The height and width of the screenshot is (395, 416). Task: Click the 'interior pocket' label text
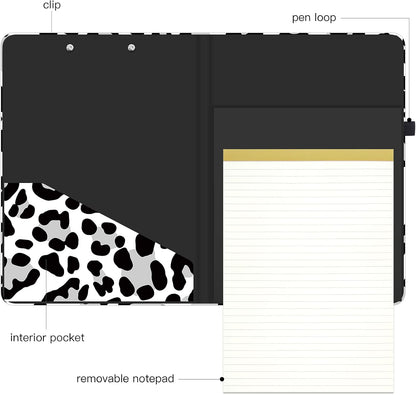click(x=47, y=338)
